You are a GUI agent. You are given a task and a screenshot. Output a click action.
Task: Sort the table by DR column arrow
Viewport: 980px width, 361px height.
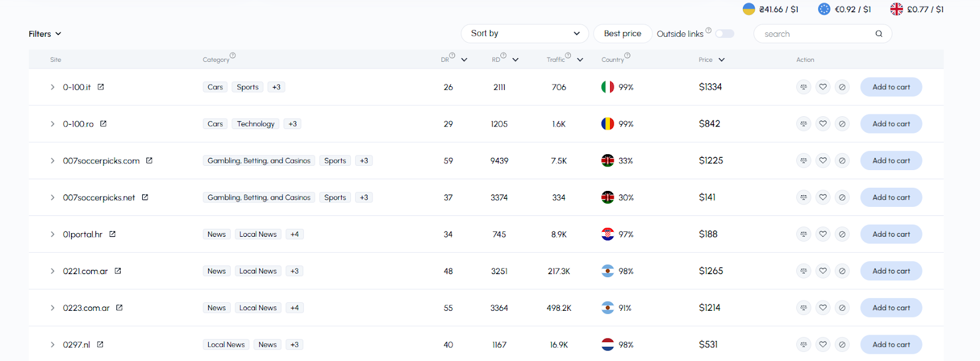coord(464,60)
